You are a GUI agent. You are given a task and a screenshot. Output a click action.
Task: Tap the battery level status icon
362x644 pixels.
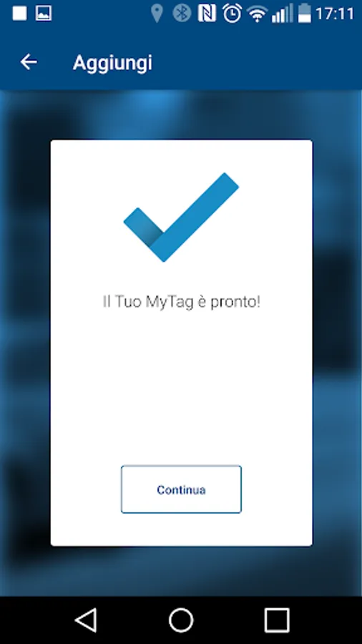click(305, 13)
